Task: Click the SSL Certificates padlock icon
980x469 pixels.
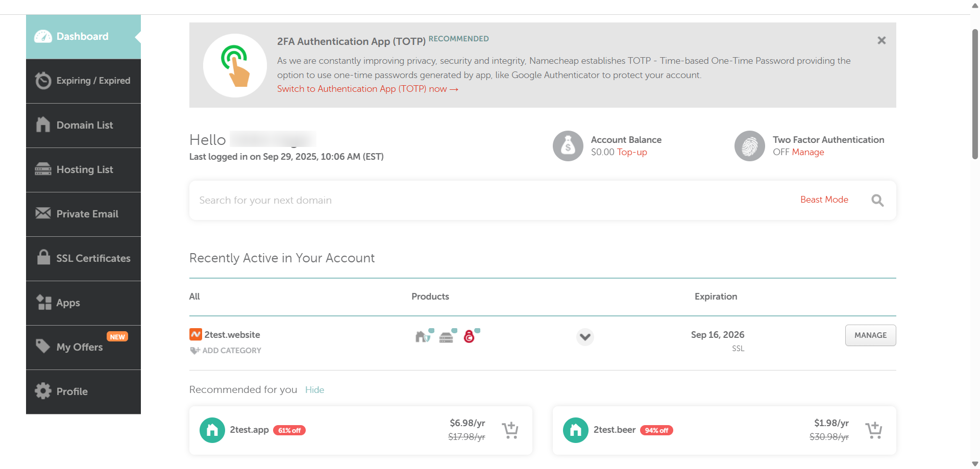Action: [x=43, y=257]
